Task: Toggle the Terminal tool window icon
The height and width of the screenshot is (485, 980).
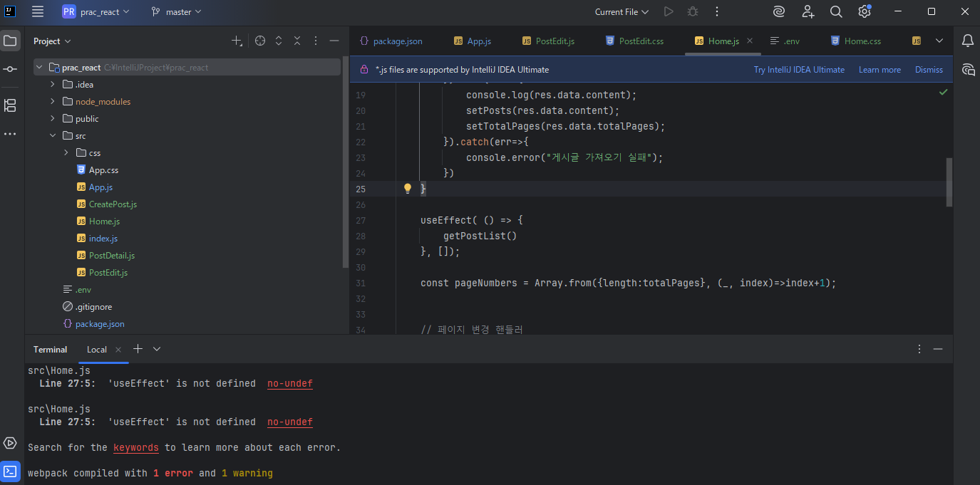Action: 10,471
